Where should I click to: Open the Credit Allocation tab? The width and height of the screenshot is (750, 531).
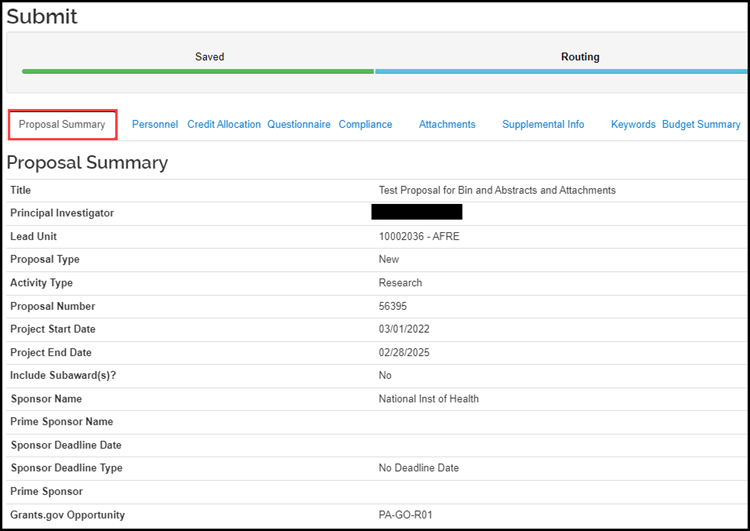point(224,125)
